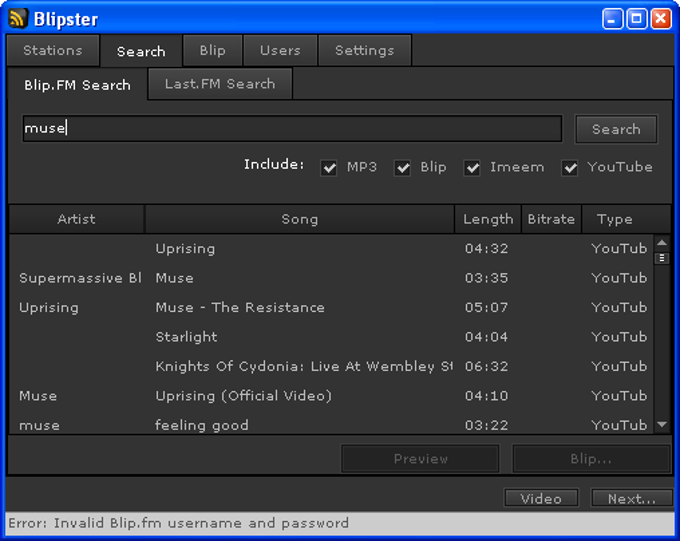Click the Search button

coord(616,129)
